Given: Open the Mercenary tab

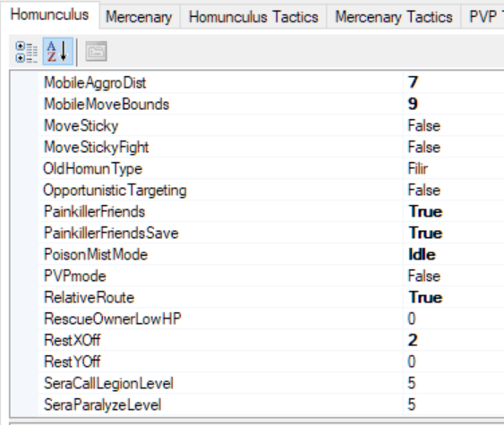Looking at the screenshot, I should [x=139, y=17].
